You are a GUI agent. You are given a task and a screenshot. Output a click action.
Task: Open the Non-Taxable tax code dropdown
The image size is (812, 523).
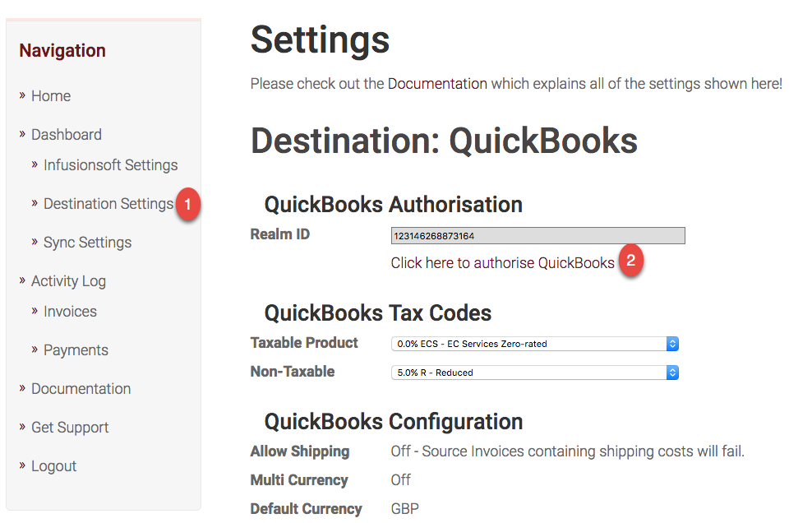click(x=535, y=373)
